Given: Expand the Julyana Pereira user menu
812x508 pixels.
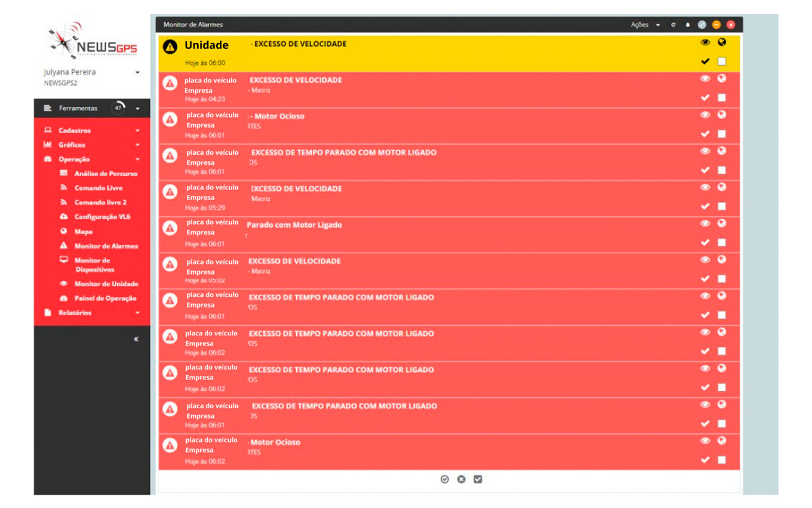Looking at the screenshot, I should pyautogui.click(x=137, y=72).
